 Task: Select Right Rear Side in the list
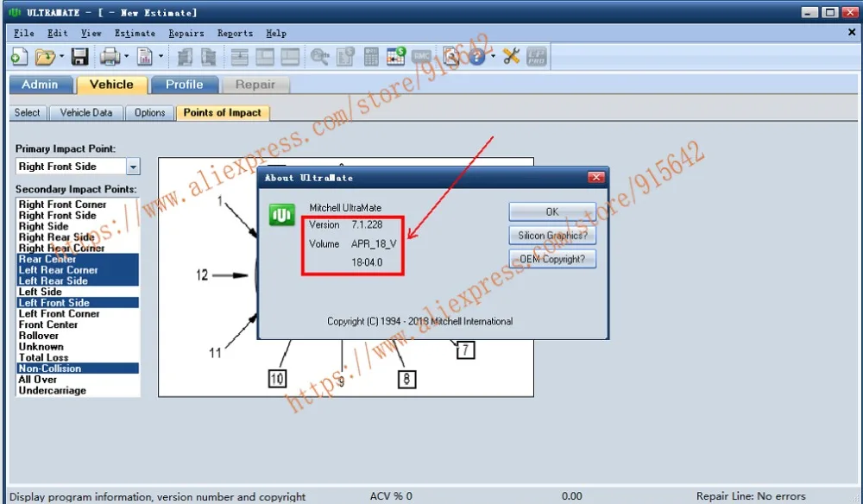click(x=78, y=237)
